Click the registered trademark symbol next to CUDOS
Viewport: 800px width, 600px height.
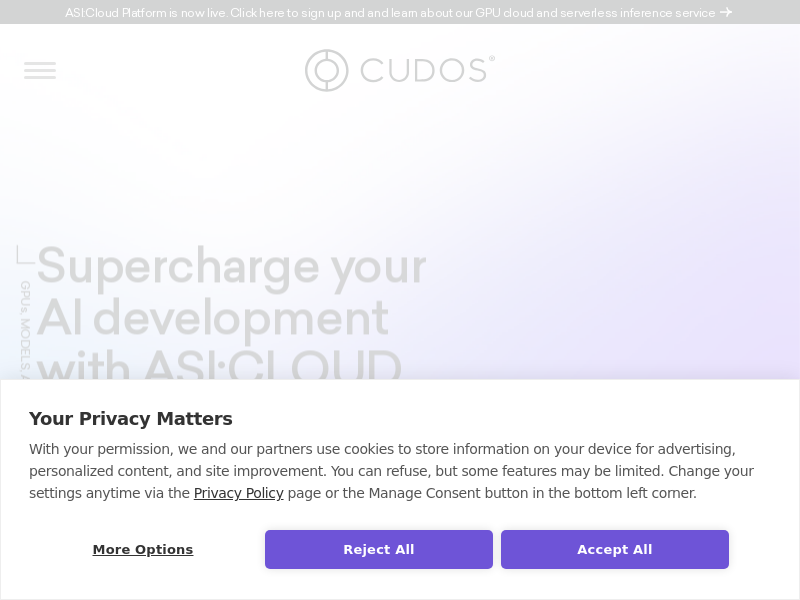coord(491,59)
